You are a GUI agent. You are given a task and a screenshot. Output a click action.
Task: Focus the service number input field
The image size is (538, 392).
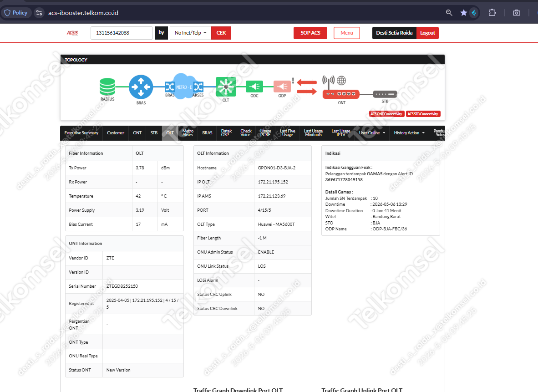pos(122,33)
